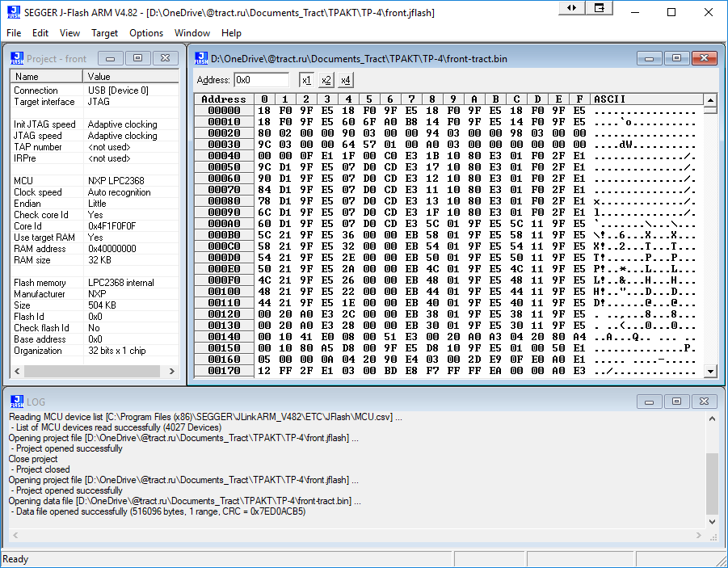The width and height of the screenshot is (728, 568).
Task: Click the Address input field
Action: point(262,80)
